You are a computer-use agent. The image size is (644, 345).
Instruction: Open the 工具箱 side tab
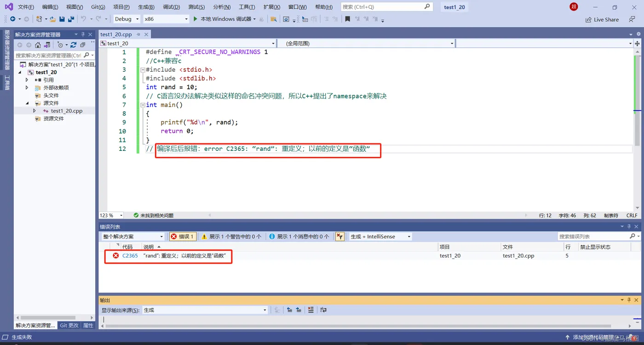pos(7,82)
